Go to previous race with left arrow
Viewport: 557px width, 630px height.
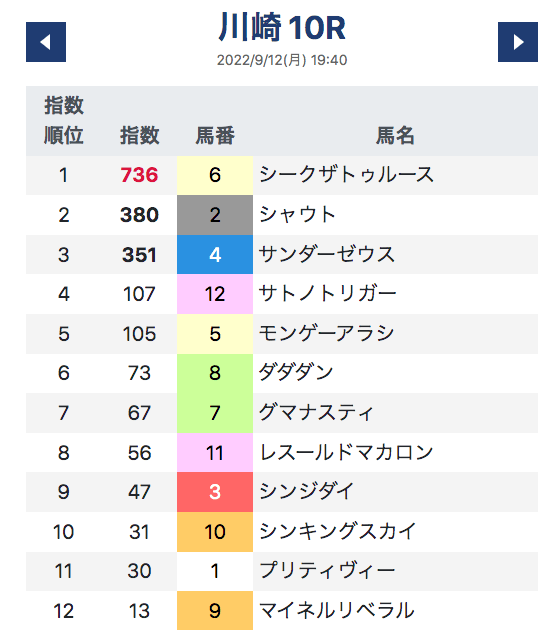point(46,42)
